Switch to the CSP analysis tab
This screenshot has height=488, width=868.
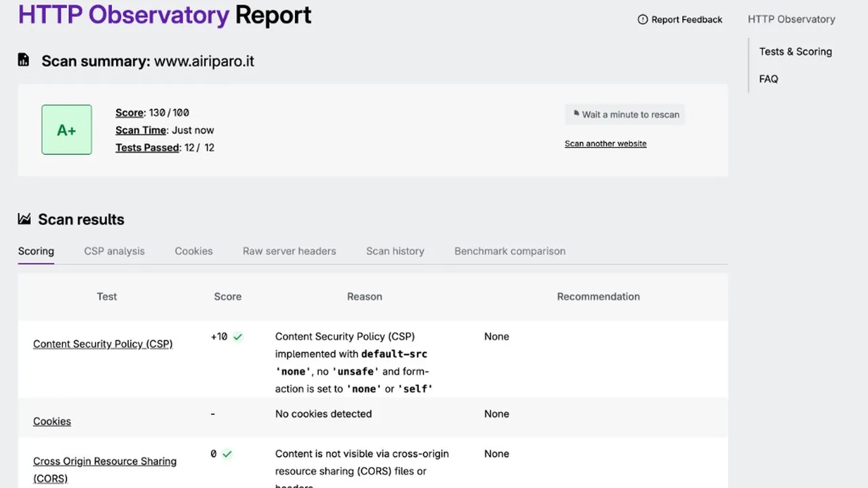tap(114, 251)
